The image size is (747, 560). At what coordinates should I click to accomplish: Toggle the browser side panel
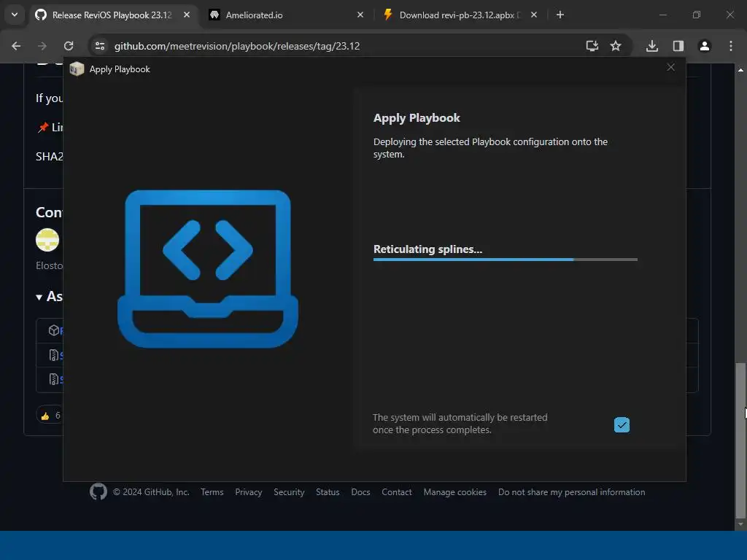click(678, 46)
